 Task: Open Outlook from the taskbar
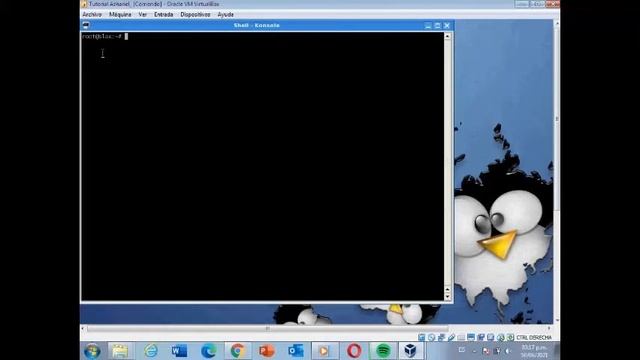pos(296,351)
